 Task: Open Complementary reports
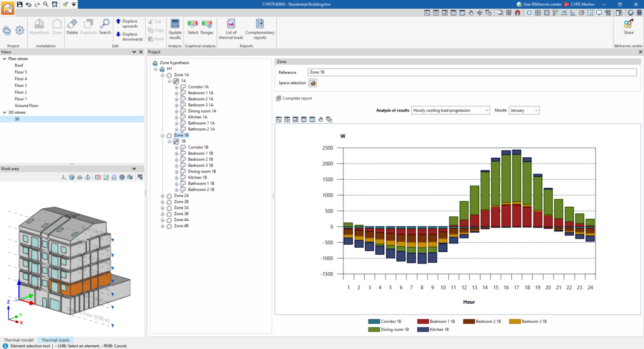[x=260, y=29]
